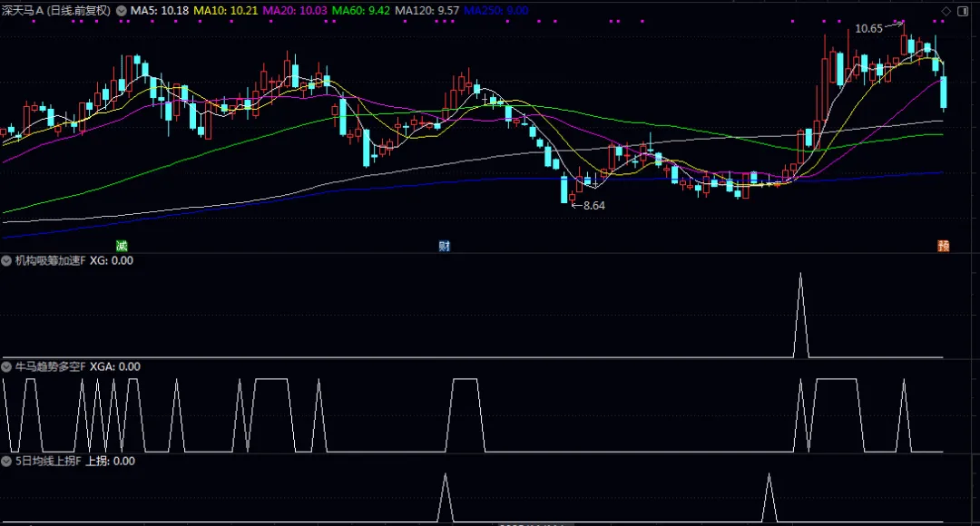980x526 pixels.
Task: Open the 牛马趋势多空F indicator dropdown
Action: click(7, 366)
